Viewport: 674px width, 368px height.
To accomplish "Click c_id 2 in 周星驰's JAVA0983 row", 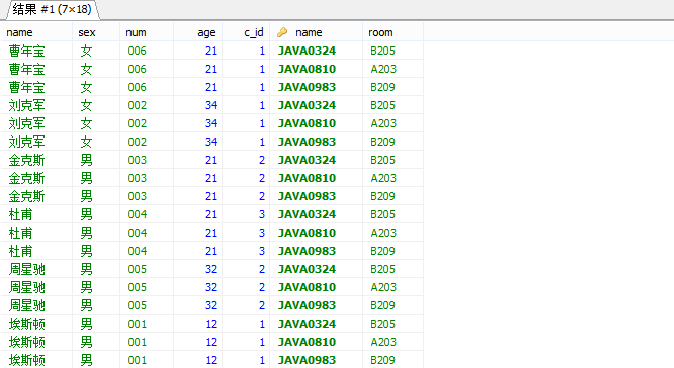I will (262, 305).
